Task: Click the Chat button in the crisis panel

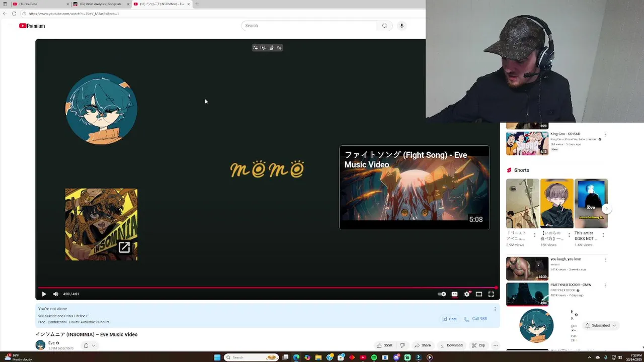Action: 449,319
